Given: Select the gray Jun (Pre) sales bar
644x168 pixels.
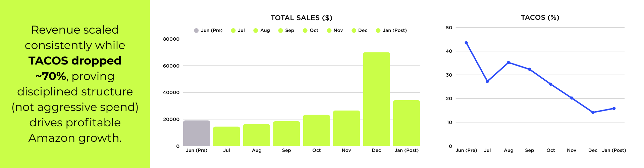Looking at the screenshot, I should (197, 133).
